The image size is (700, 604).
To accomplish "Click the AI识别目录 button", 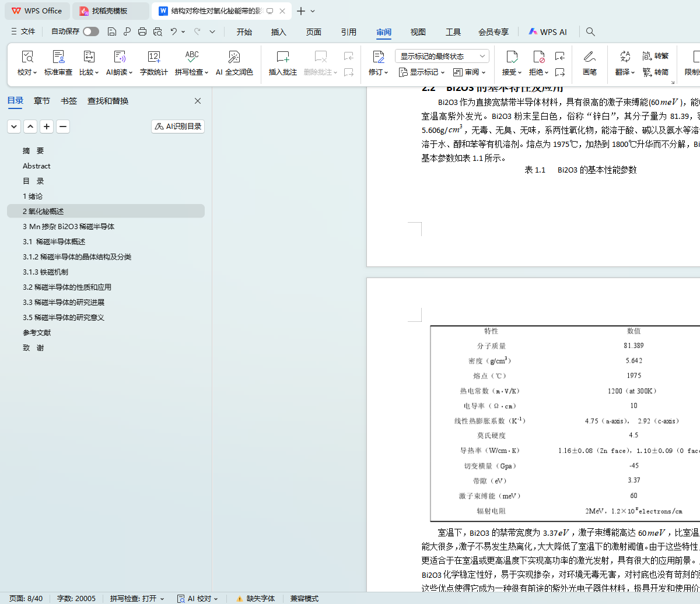I will [178, 127].
